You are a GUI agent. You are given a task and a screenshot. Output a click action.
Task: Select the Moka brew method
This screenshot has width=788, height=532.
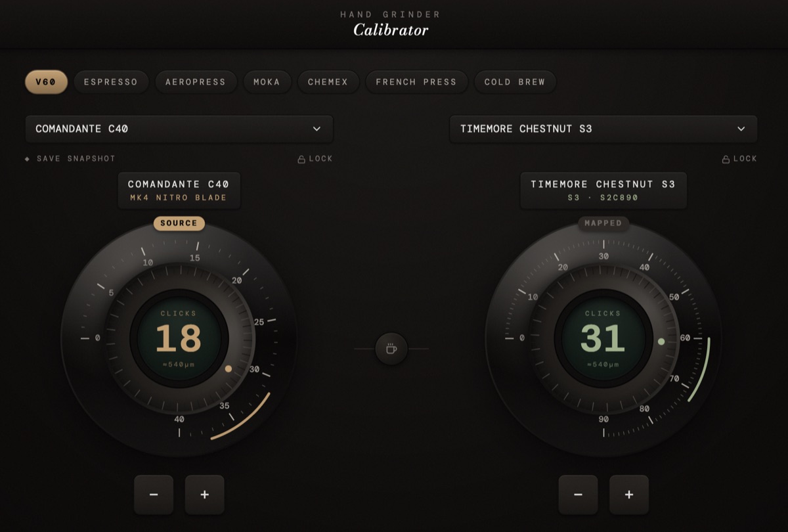[x=267, y=82]
